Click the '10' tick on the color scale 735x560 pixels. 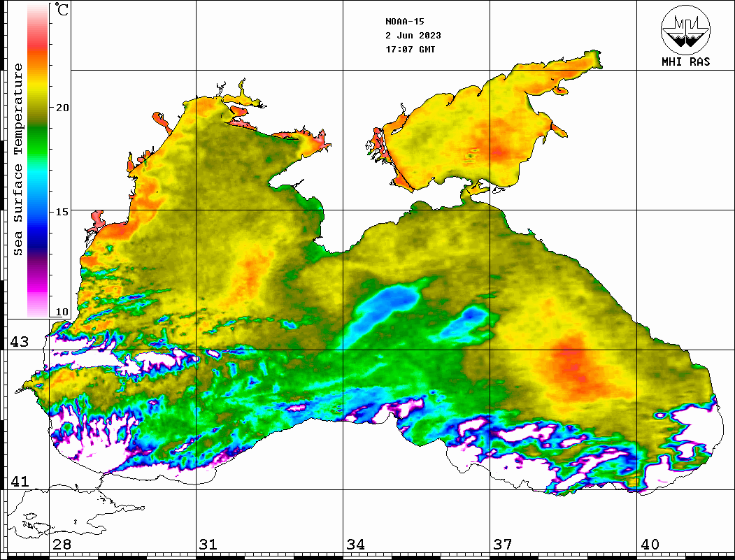coord(62,312)
